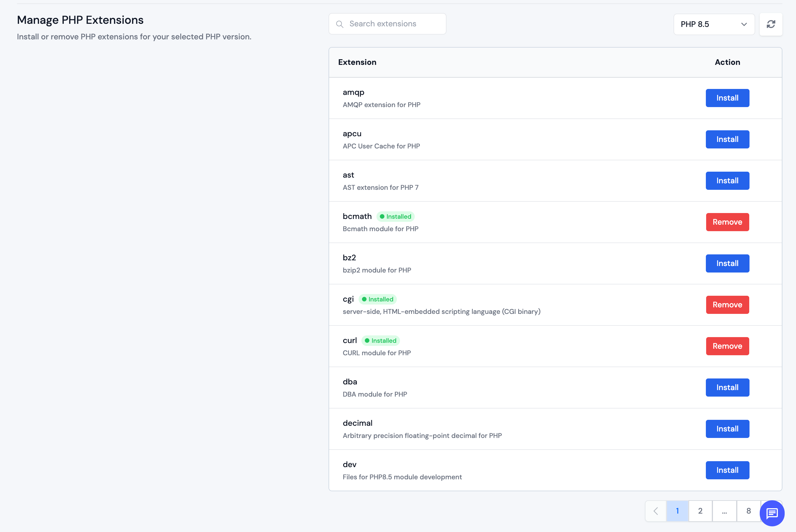Switch to page 2 of extensions

(700, 511)
